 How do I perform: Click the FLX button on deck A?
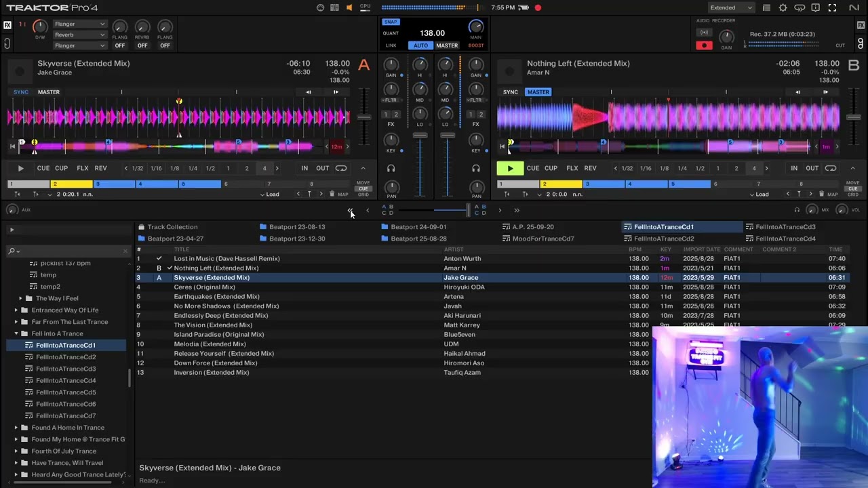click(x=83, y=168)
